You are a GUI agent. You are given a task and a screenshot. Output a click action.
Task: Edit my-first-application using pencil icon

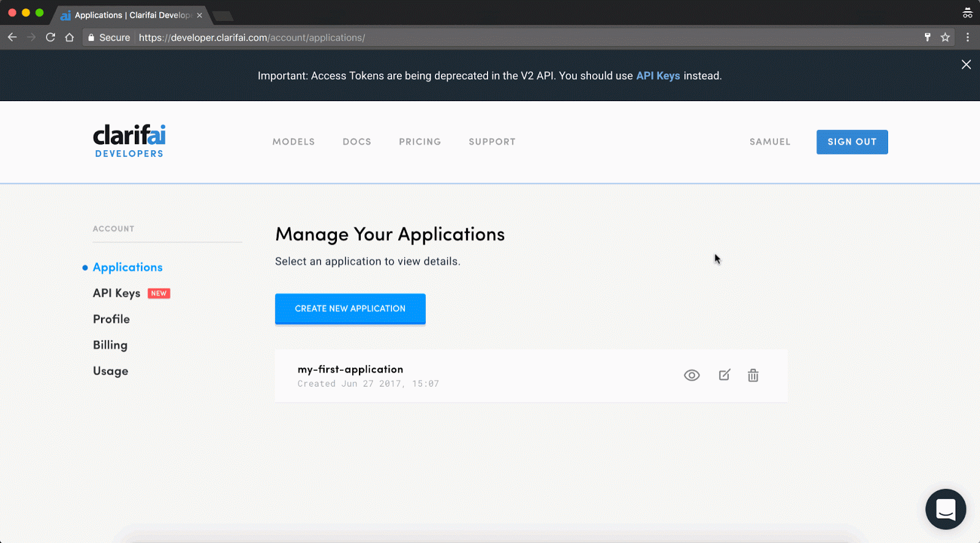pyautogui.click(x=724, y=375)
